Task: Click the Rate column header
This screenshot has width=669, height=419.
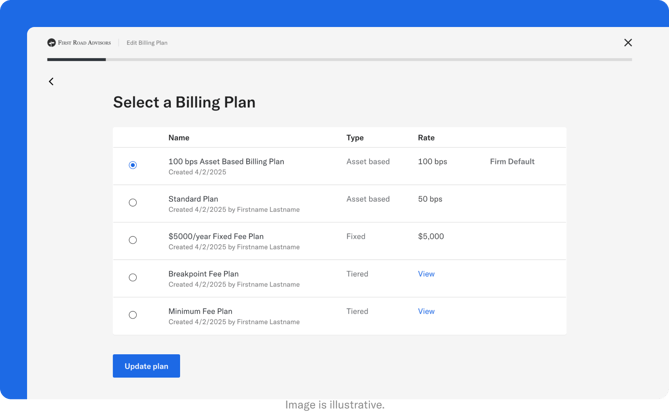Action: [x=426, y=138]
